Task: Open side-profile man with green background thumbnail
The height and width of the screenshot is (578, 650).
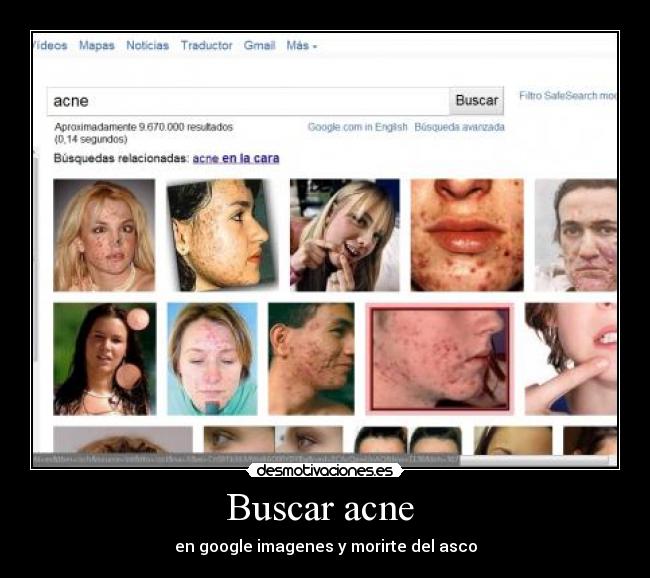Action: point(311,359)
